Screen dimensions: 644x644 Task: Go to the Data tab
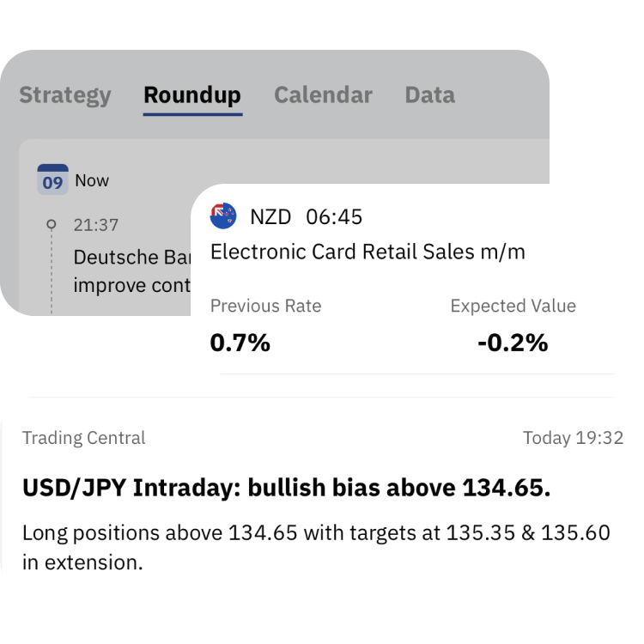pos(429,94)
